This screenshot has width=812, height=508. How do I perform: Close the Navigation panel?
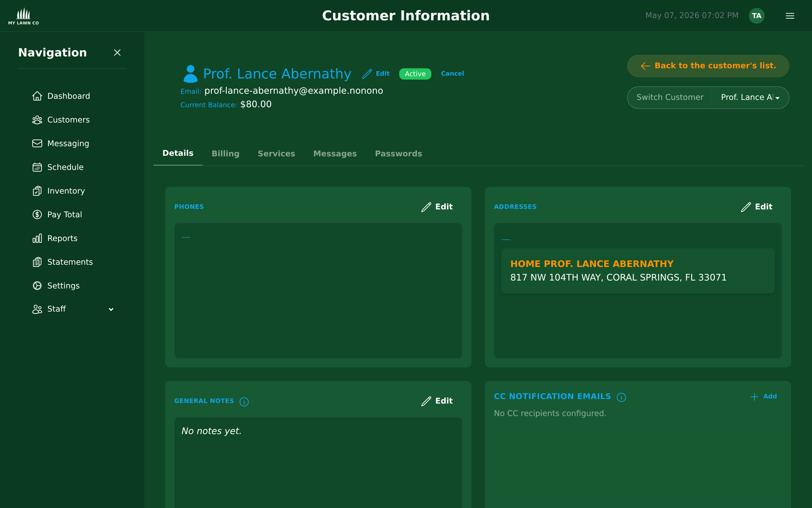(117, 52)
